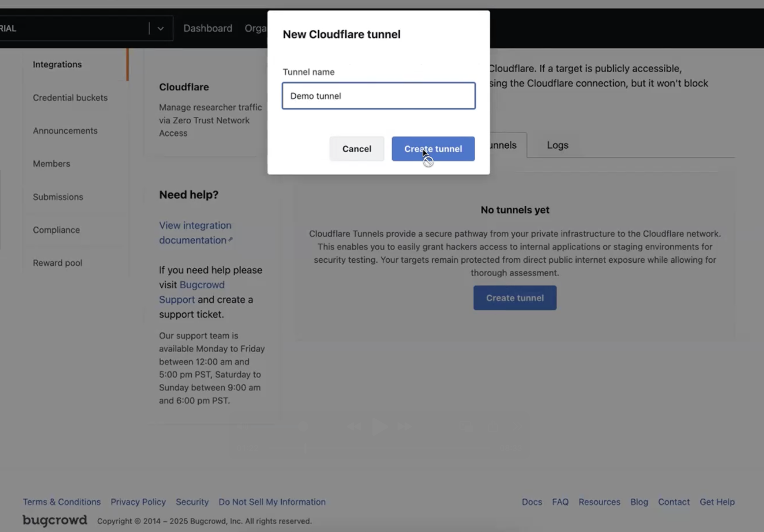
Task: Click the "Tunnel name" field label
Action: (x=308, y=72)
